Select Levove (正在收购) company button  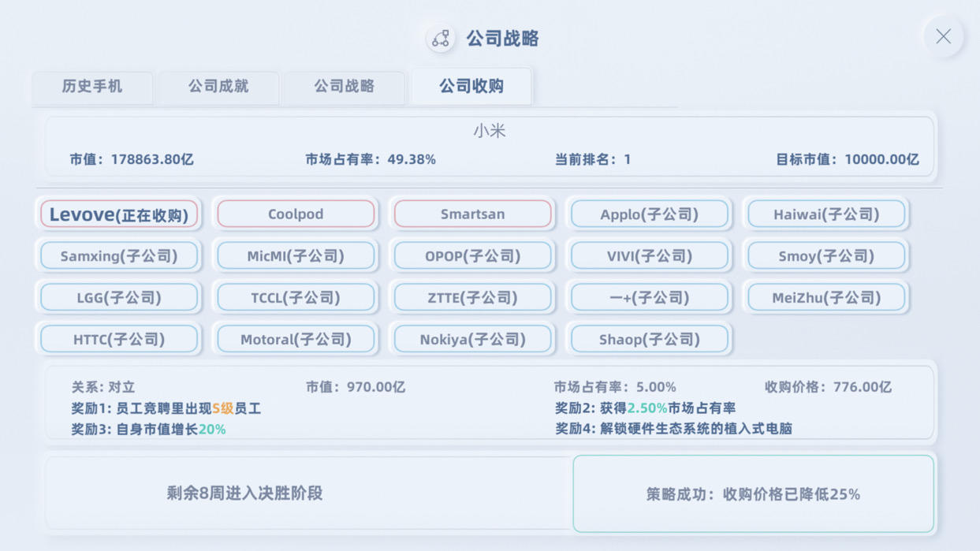coord(119,214)
